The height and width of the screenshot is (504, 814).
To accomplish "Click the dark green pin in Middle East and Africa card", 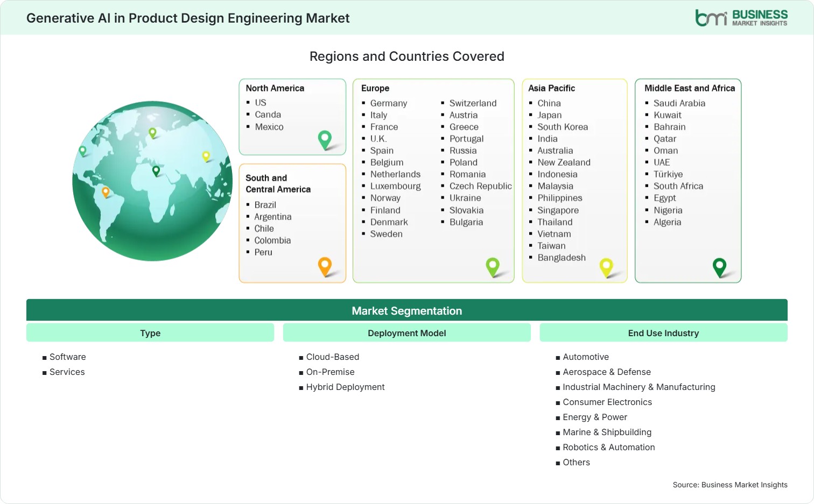I will [719, 267].
